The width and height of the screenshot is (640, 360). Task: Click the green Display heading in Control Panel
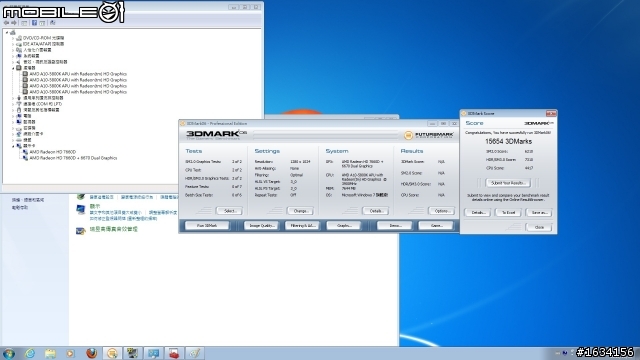pyautogui.click(x=95, y=207)
